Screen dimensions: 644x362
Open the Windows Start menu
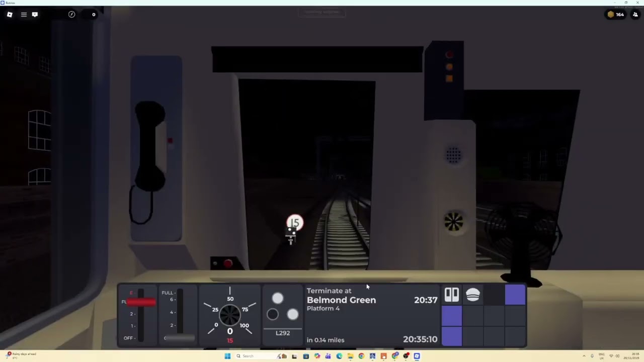[227, 356]
